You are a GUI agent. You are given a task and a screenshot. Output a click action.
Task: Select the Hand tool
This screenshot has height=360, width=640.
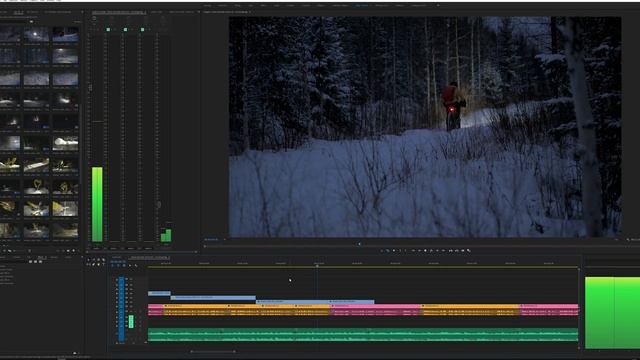98,264
